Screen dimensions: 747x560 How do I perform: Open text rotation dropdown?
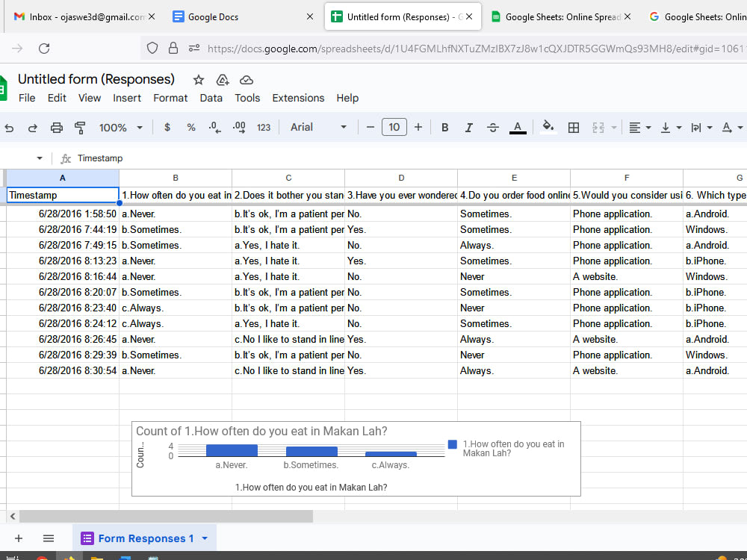click(732, 128)
